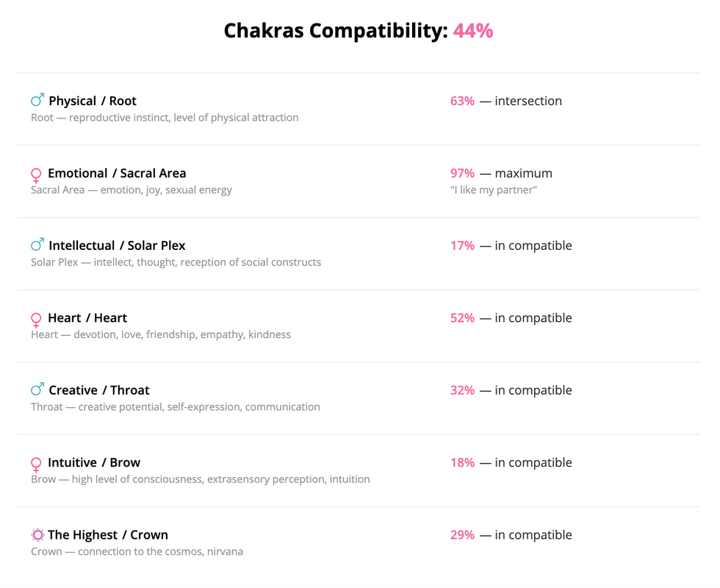Select the Physical / Root title
The width and height of the screenshot is (720, 588).
click(x=93, y=101)
